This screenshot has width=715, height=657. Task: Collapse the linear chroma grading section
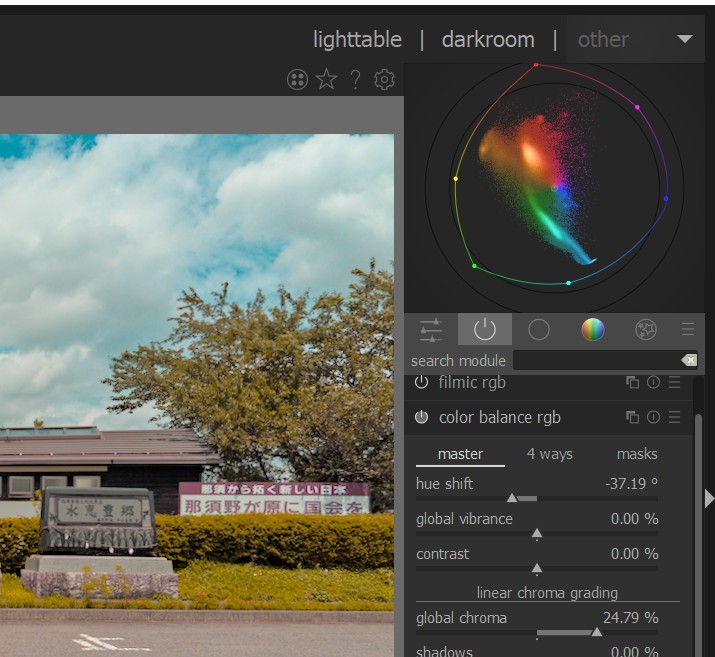tap(547, 593)
